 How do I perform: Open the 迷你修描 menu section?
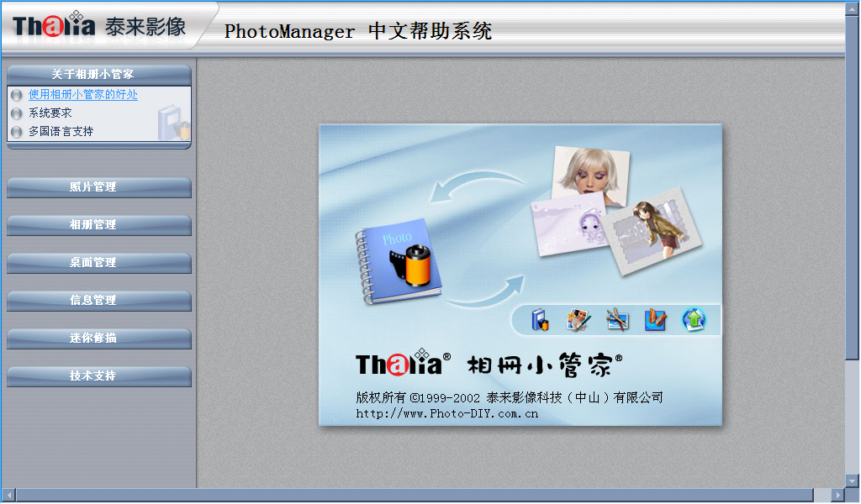tap(99, 339)
